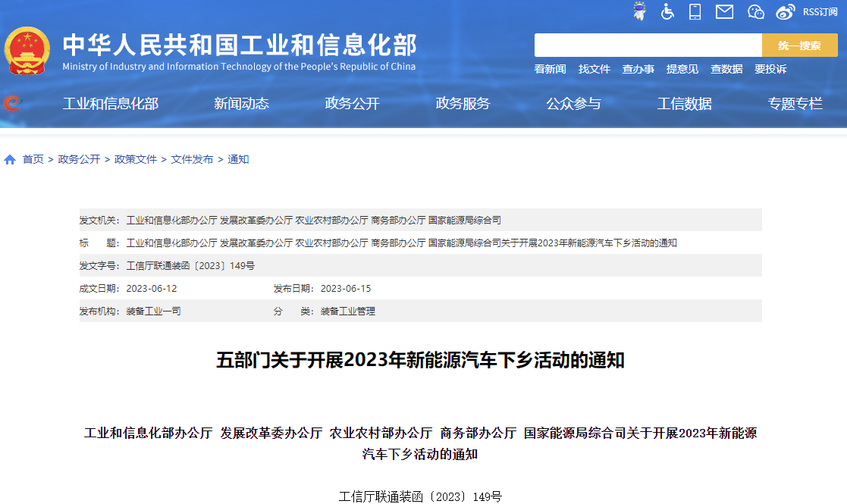
Task: Click the 公众参与 navigation item
Action: [x=574, y=104]
